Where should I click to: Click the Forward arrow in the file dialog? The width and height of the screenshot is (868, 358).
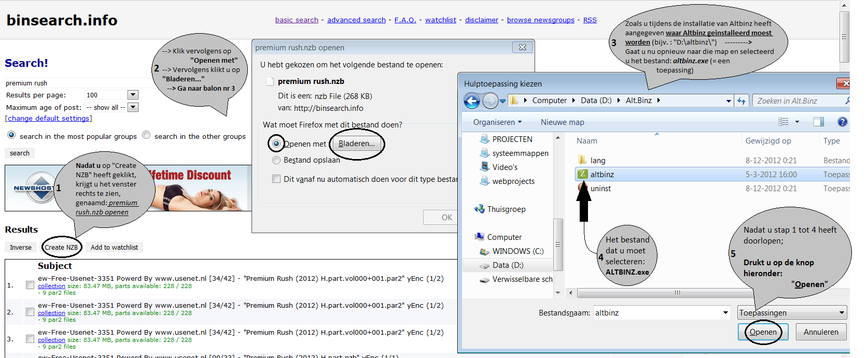click(490, 101)
